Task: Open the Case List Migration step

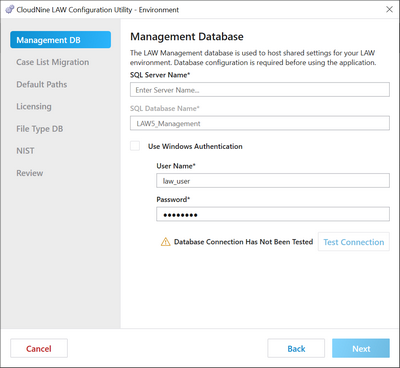Action: 53,62
